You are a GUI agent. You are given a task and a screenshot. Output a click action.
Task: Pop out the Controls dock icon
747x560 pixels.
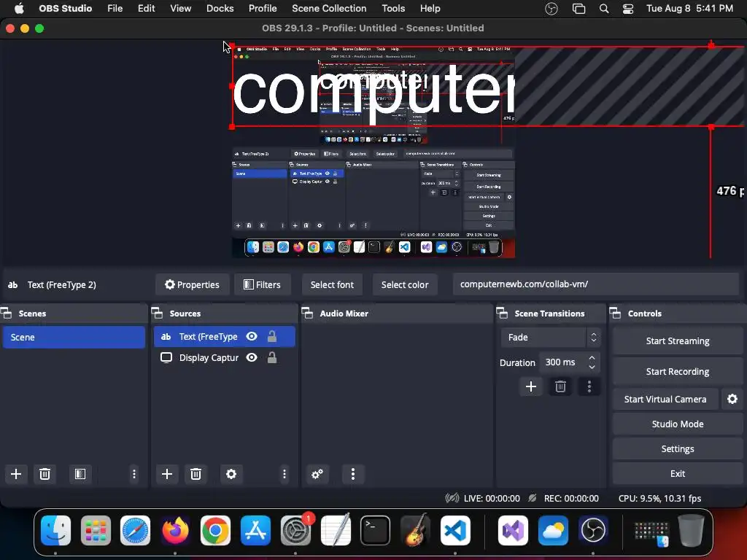coord(616,314)
